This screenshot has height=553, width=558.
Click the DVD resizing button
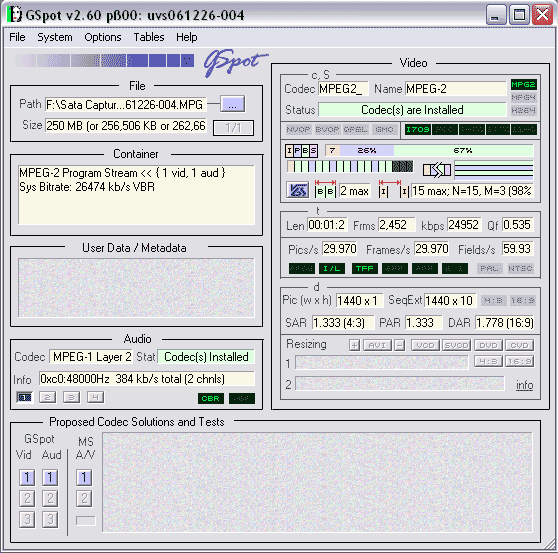pos(488,345)
